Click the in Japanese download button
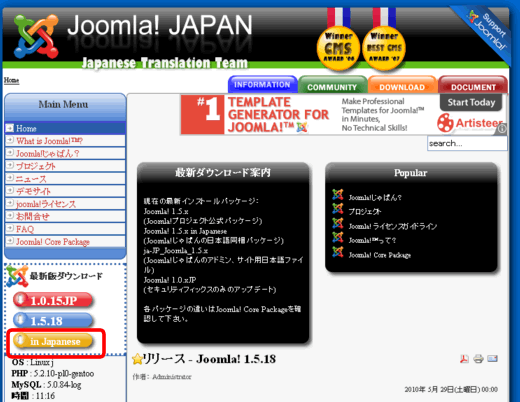 point(53,341)
